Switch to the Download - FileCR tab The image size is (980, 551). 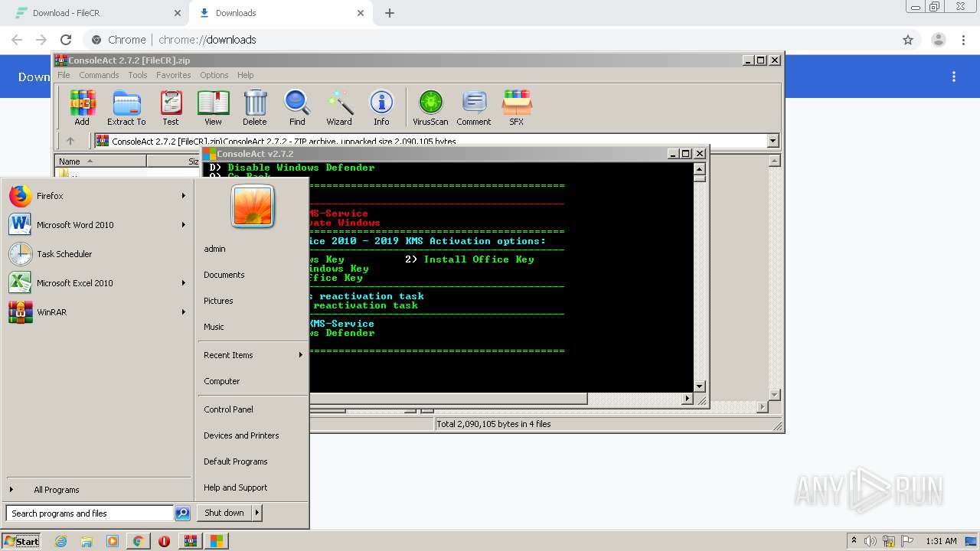(95, 13)
